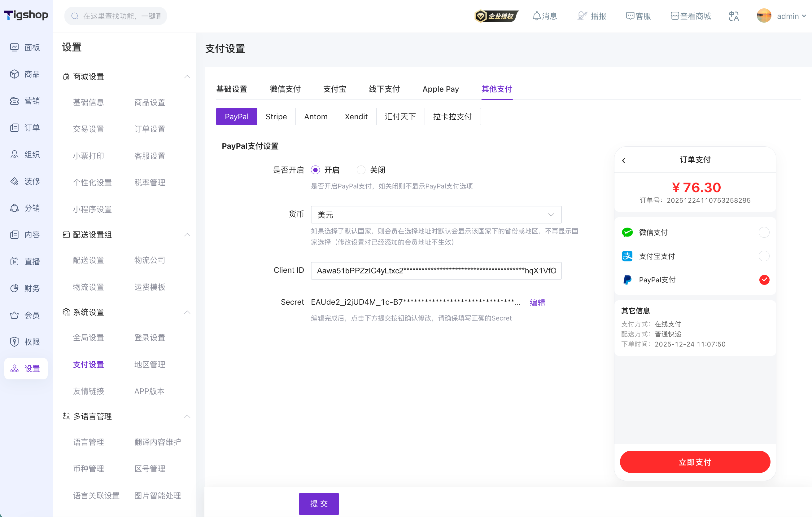Open 基础信息 in settings menu

point(88,102)
